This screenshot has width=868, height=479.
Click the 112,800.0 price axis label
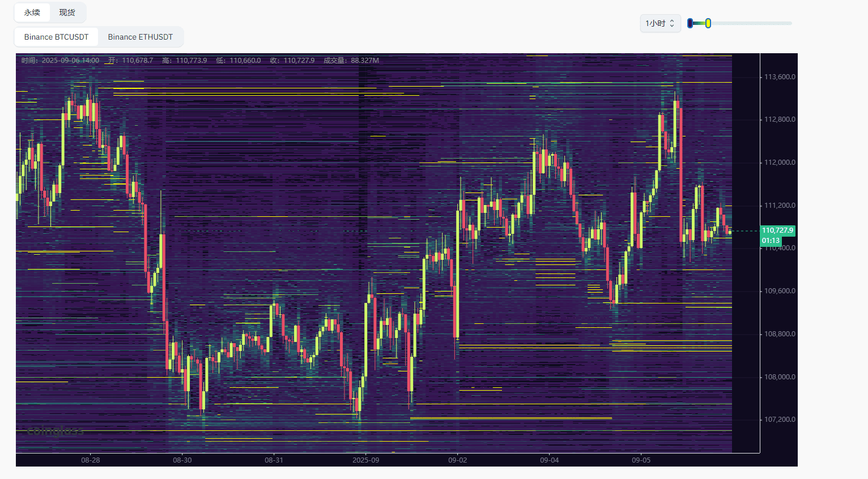[x=780, y=119]
